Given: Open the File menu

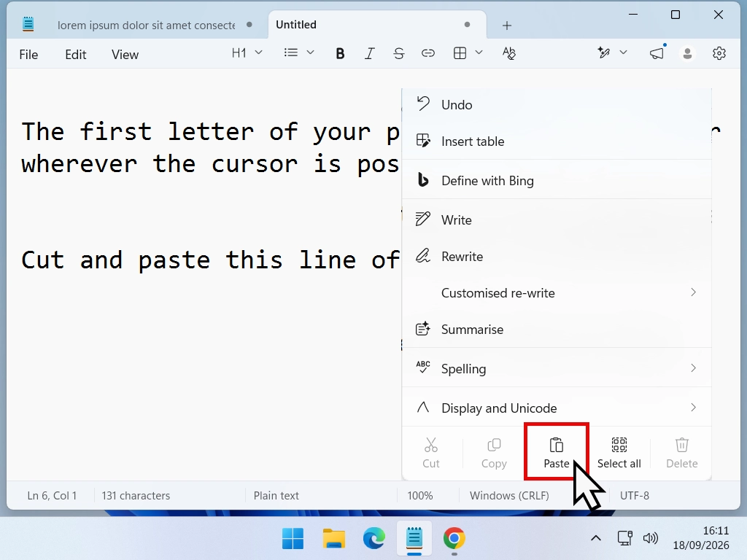Looking at the screenshot, I should point(28,55).
